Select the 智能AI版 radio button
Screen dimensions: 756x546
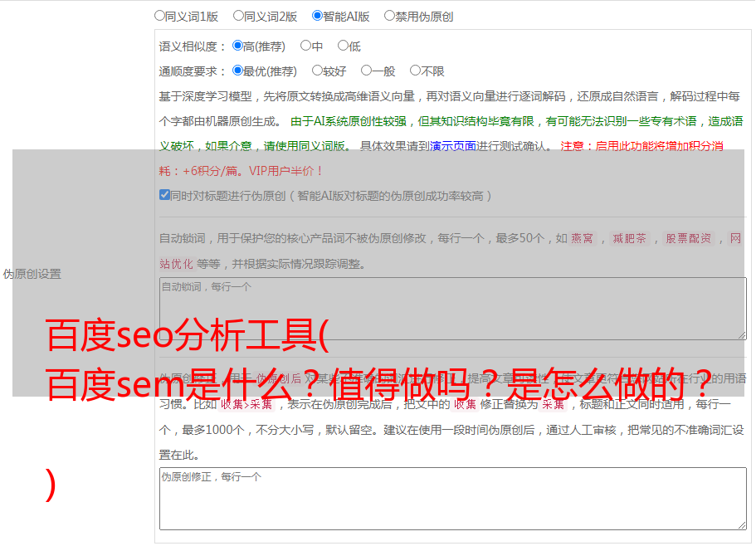tap(317, 16)
